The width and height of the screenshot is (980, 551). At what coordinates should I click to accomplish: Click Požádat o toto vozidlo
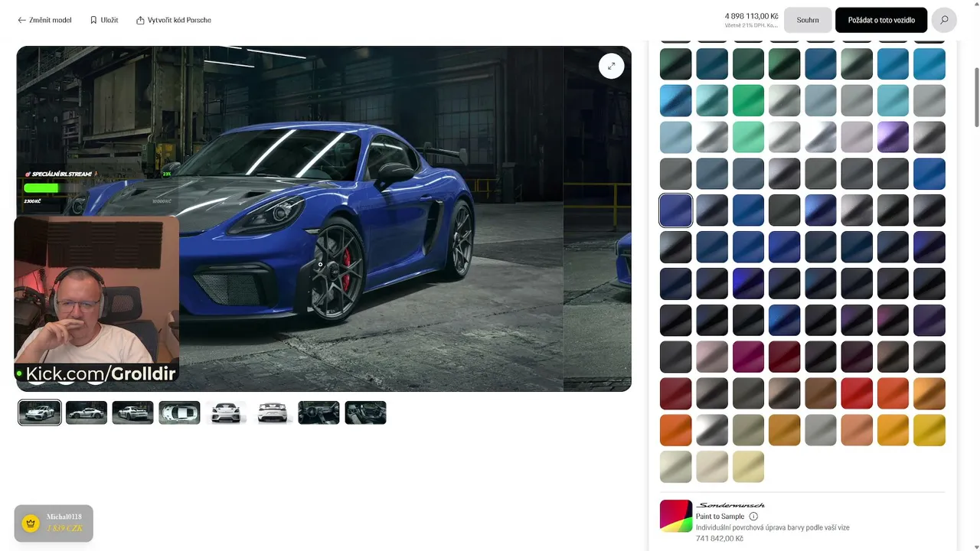coord(881,20)
